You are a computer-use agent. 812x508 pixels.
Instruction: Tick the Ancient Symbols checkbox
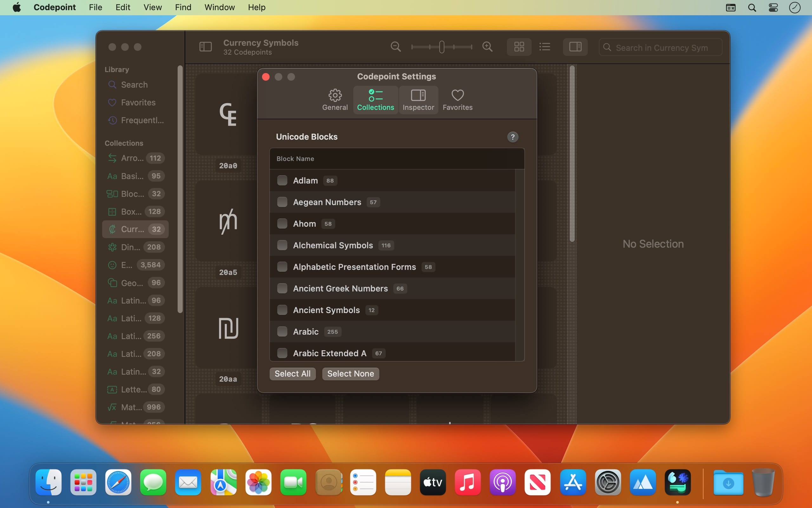pyautogui.click(x=282, y=310)
